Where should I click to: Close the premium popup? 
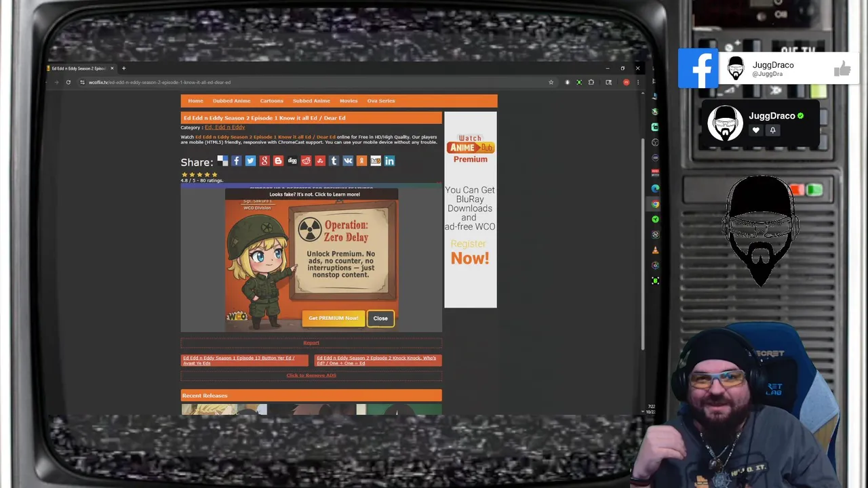click(380, 318)
